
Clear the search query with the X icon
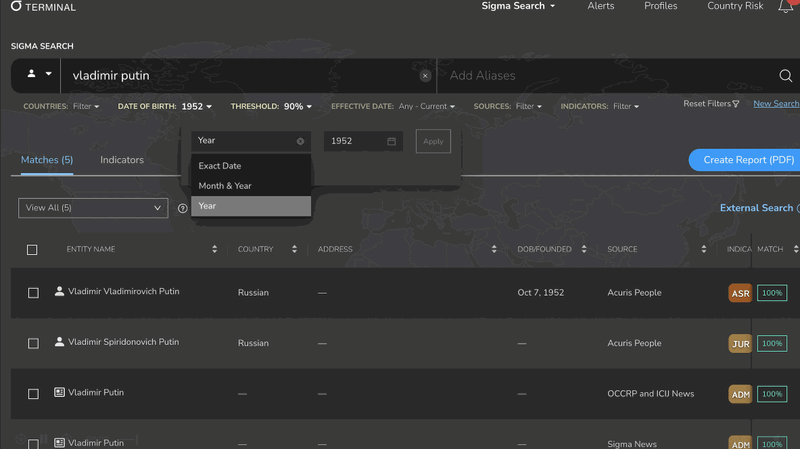coord(425,76)
